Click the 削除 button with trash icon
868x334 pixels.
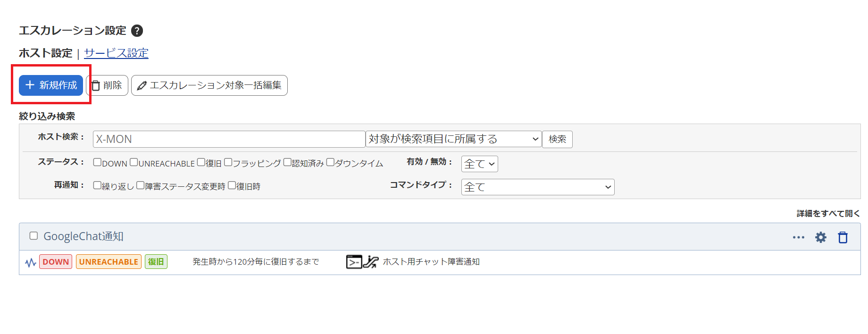click(107, 85)
